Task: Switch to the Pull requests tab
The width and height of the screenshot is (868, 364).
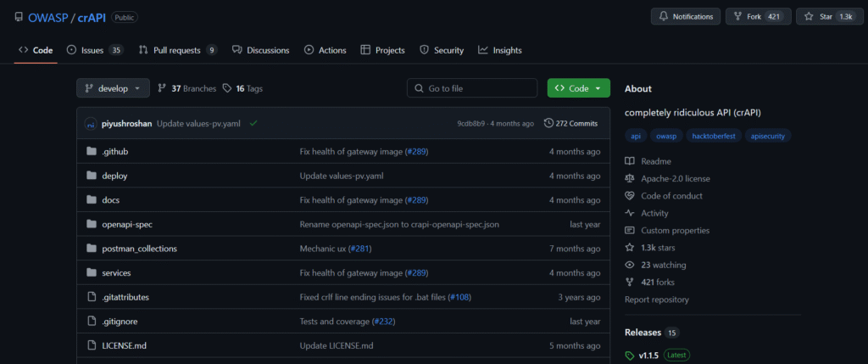Action: click(x=178, y=50)
